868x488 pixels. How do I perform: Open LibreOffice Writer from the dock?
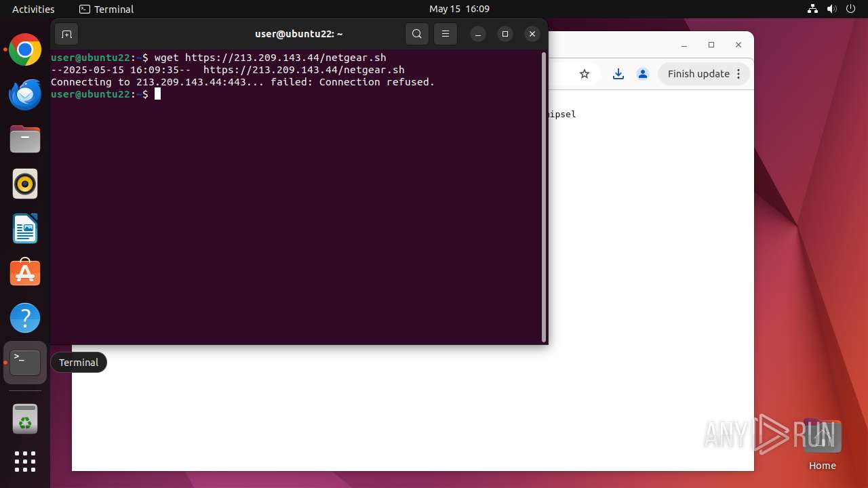(25, 228)
